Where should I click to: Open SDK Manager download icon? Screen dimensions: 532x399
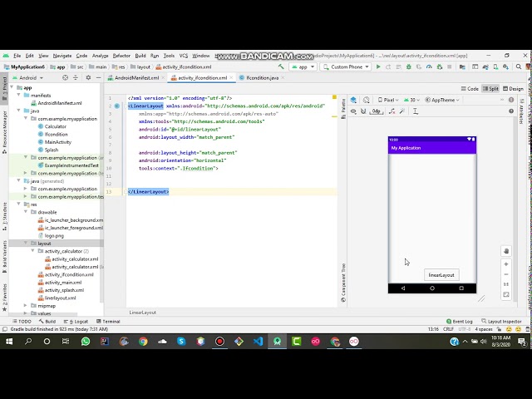(506, 66)
